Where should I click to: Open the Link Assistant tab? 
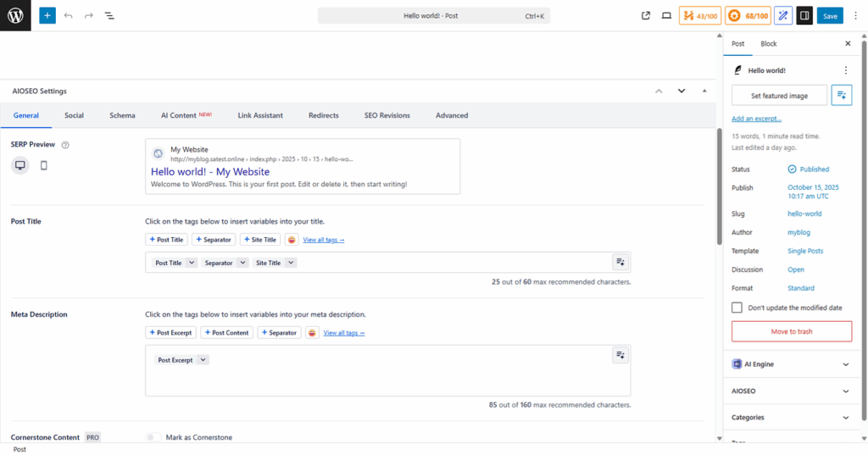(x=260, y=115)
